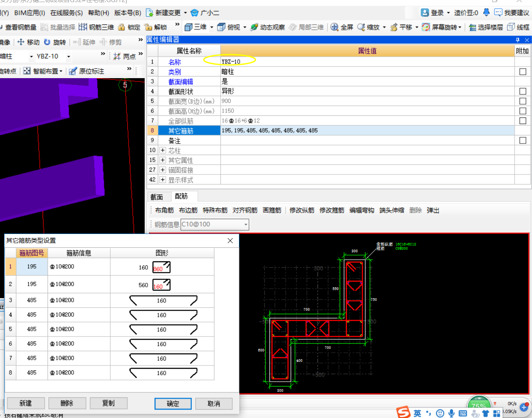Open 查看钢筋量 tool

pos(18,27)
